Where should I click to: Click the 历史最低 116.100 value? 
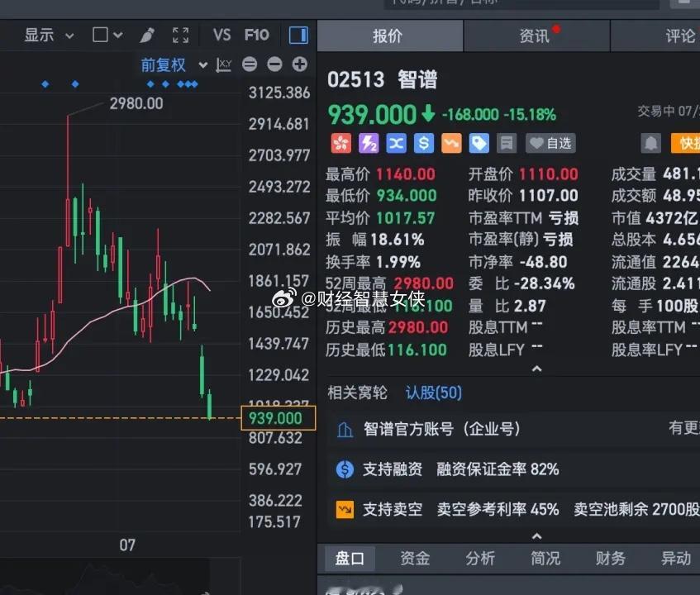pos(417,350)
